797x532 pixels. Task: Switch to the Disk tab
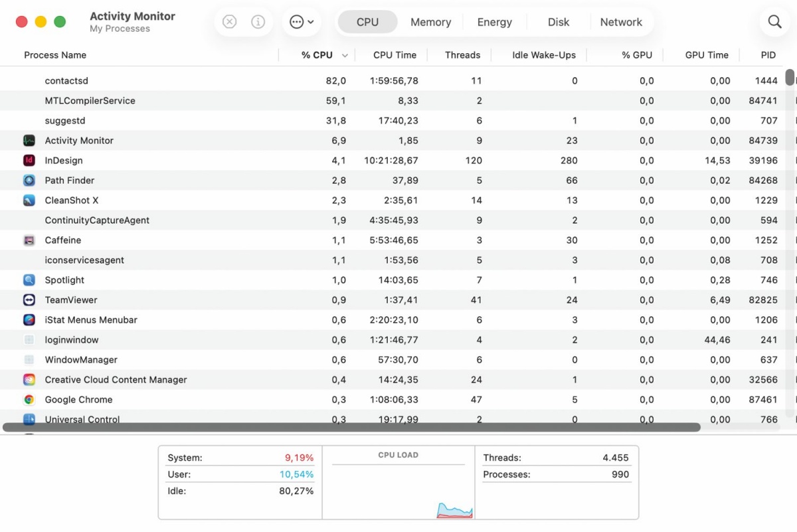[559, 22]
